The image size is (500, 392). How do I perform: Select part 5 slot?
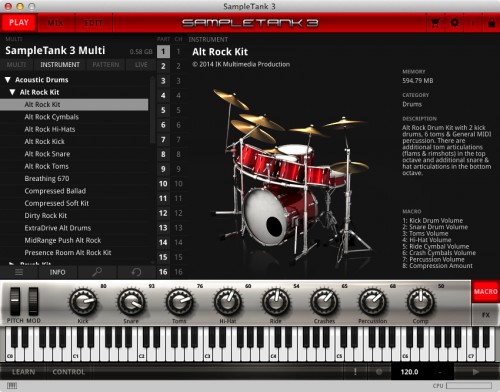tap(163, 110)
